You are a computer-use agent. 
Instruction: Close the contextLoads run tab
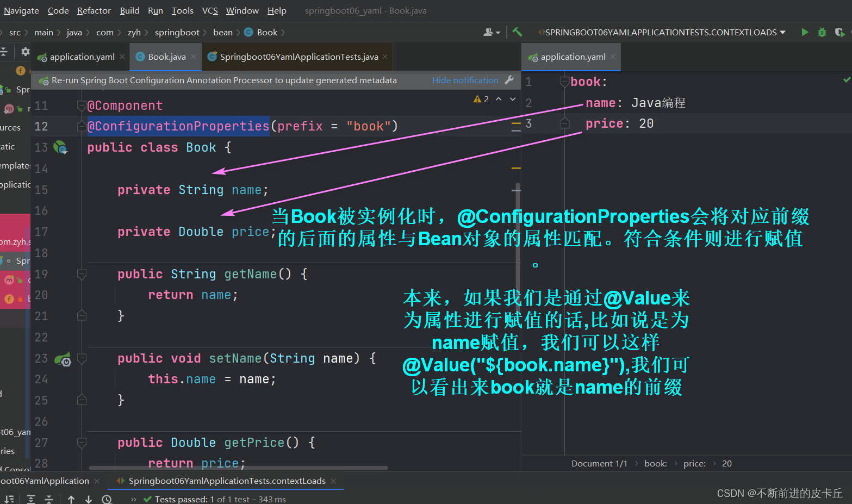pos(333,481)
